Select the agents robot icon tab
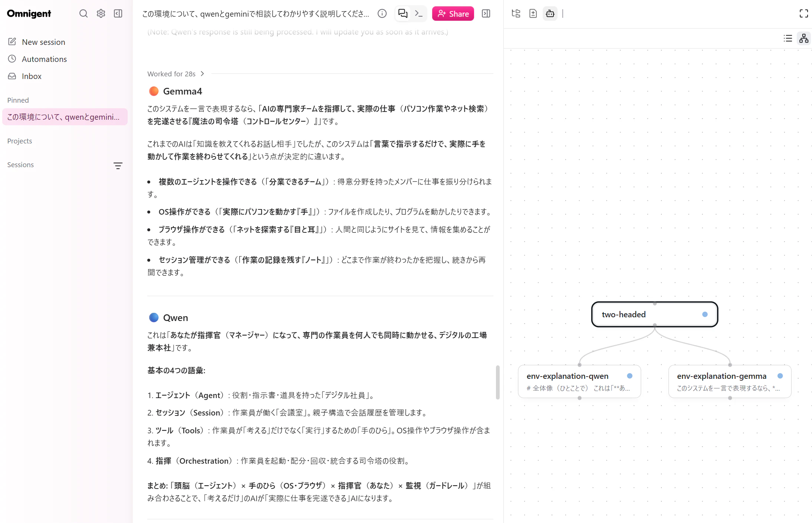This screenshot has width=812, height=523. (x=550, y=14)
